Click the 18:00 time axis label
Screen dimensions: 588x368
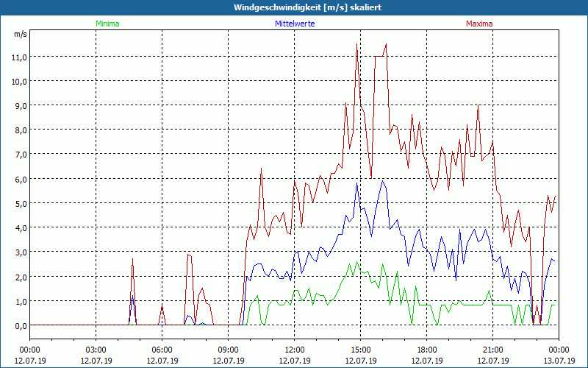click(x=427, y=350)
